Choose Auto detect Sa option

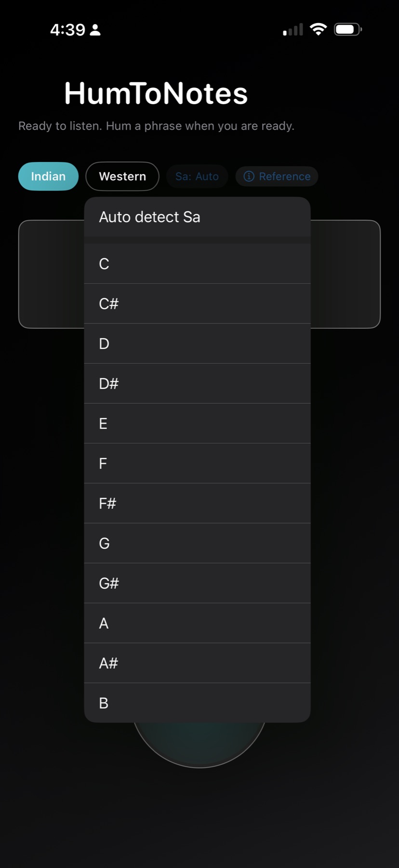[x=197, y=217]
